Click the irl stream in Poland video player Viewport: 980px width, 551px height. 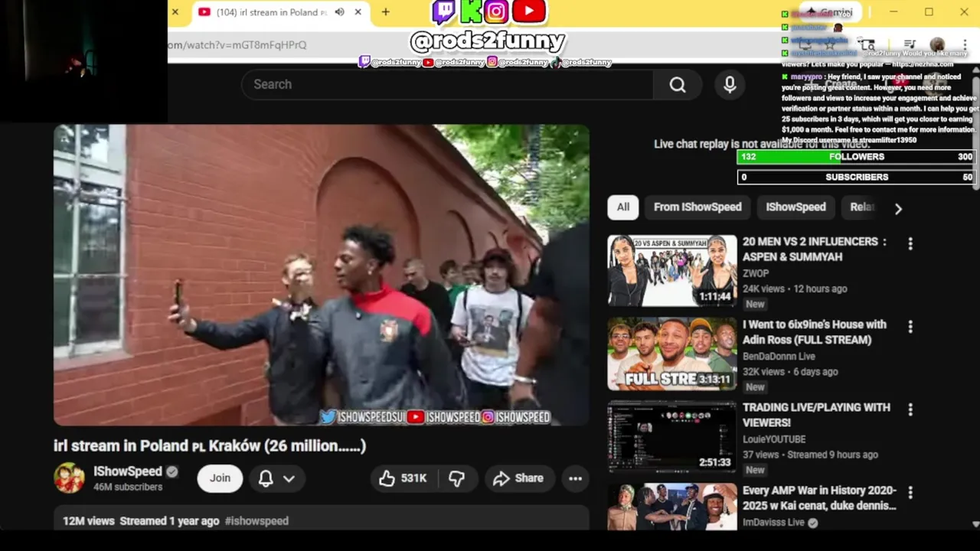coord(322,275)
